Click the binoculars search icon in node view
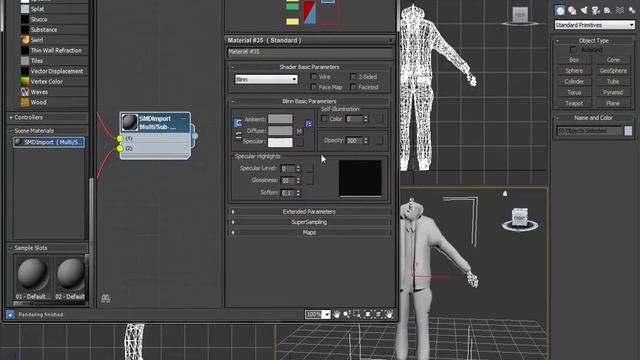The width and height of the screenshot is (640, 360). [x=105, y=299]
